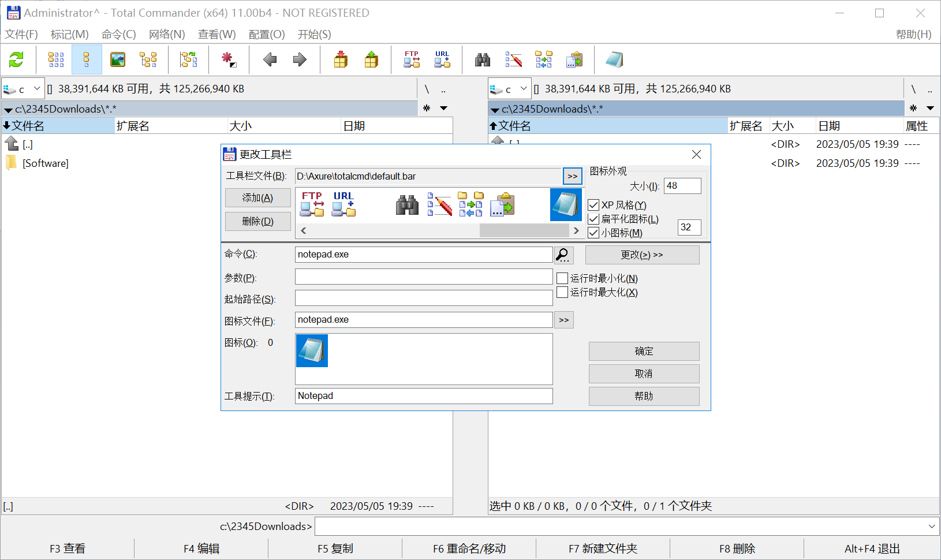
Task: Select sync directories icon in dialog preview
Action: (x=471, y=204)
